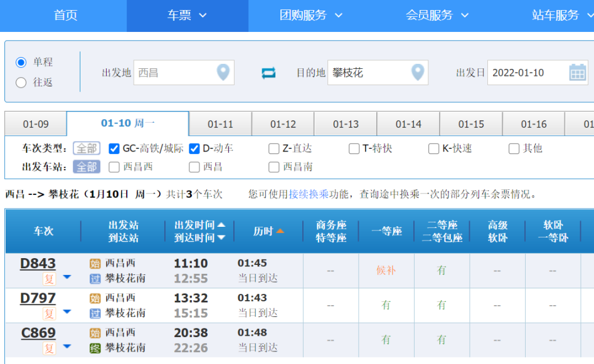Open the 接续换乘 transfer link
Image resolution: width=594 pixels, height=364 pixels.
tap(309, 194)
